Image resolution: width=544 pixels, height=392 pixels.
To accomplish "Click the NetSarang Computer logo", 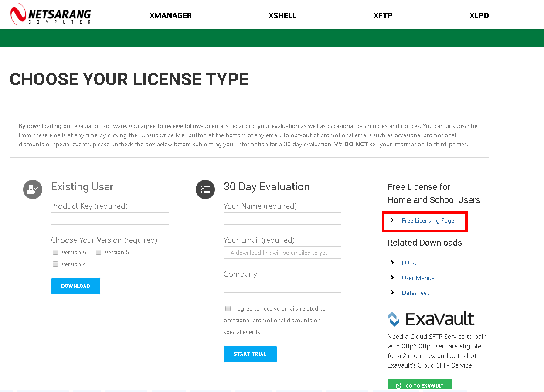I will tap(51, 14).
